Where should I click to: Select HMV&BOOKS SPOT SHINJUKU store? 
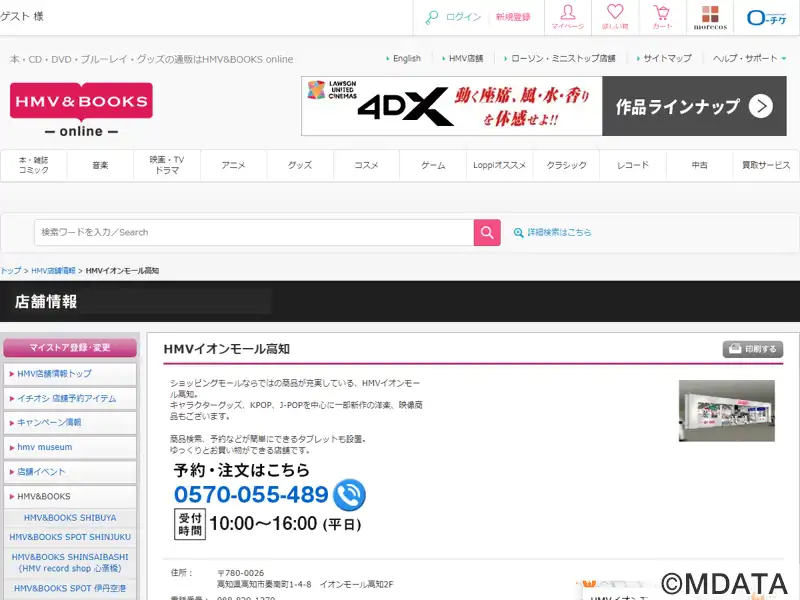pyautogui.click(x=70, y=537)
